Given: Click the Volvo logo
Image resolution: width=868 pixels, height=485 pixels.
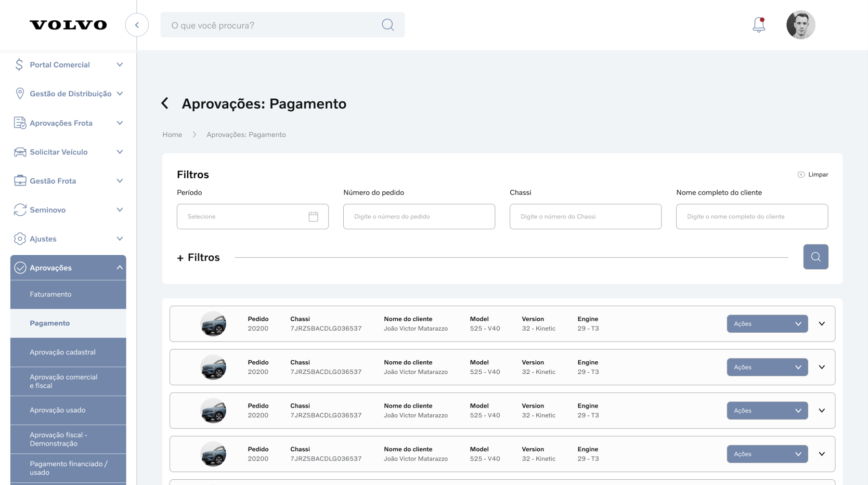Looking at the screenshot, I should click(68, 25).
